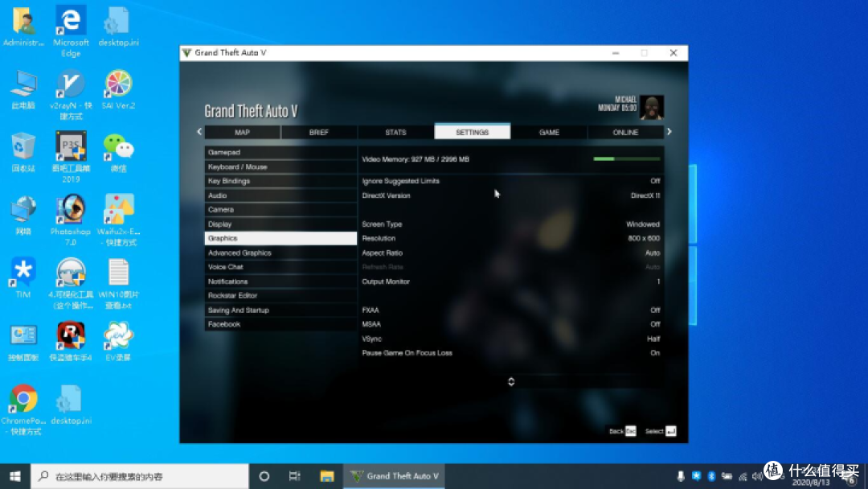Change the Output Monitor option

tap(510, 281)
